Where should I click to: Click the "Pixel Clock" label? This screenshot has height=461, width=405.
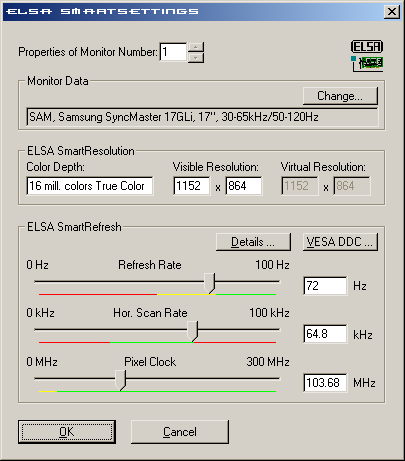[150, 362]
